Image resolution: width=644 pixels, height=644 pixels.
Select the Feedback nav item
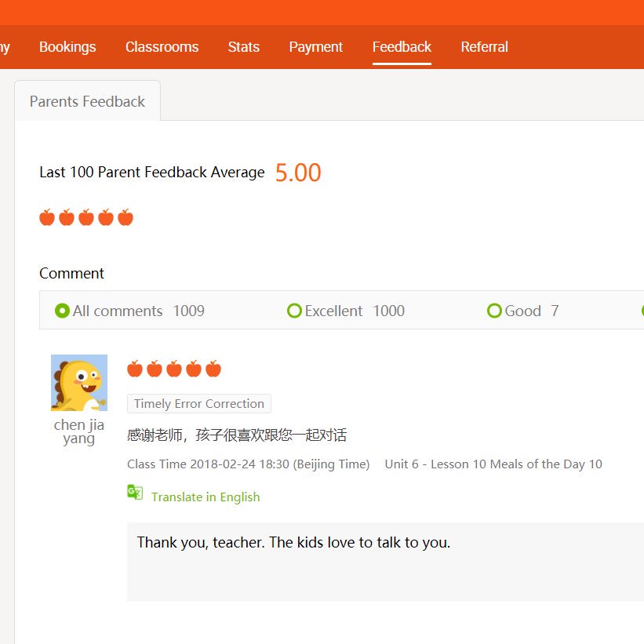click(x=402, y=47)
